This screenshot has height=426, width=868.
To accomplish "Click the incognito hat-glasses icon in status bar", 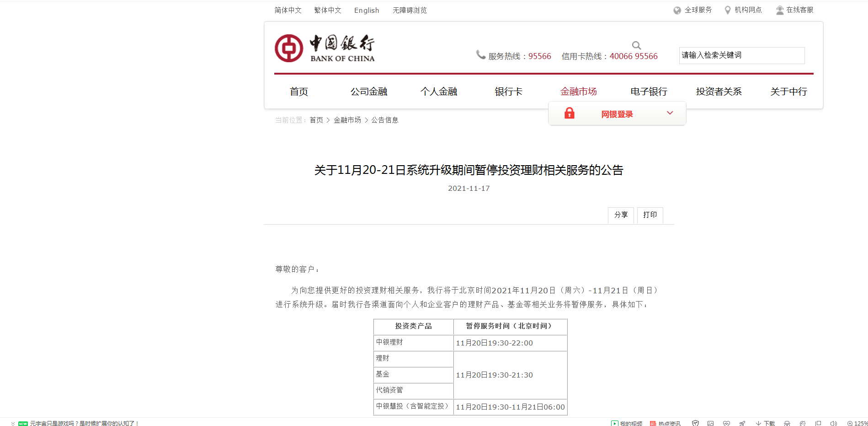I will pyautogui.click(x=787, y=423).
